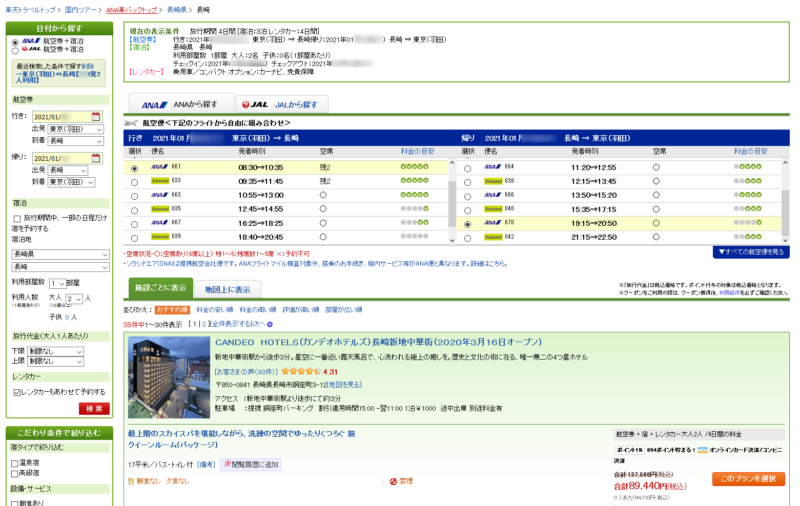Click the return flight list scroll-up arrow
The width and height of the screenshot is (800, 506).
click(x=785, y=164)
